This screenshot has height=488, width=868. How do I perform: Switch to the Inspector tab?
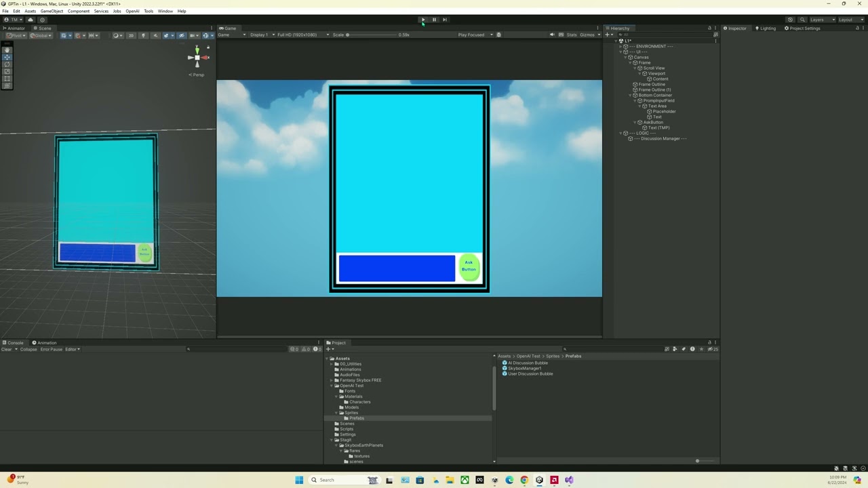point(734,28)
